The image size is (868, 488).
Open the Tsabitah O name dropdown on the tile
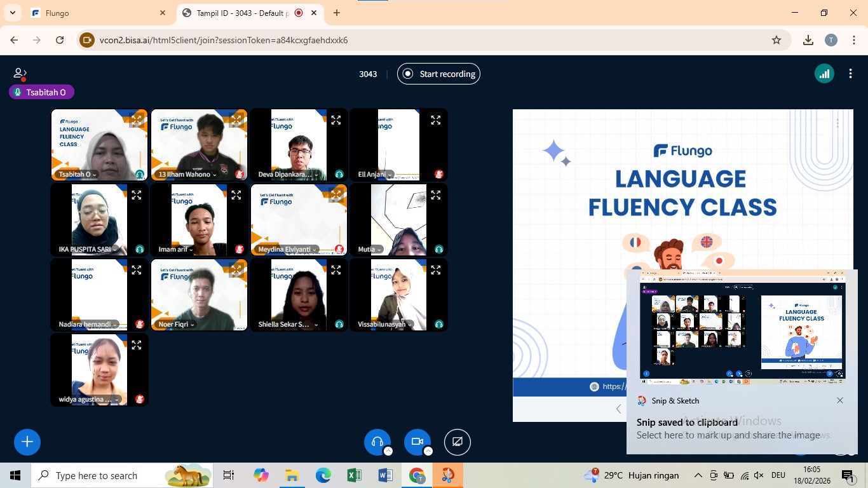(78, 174)
